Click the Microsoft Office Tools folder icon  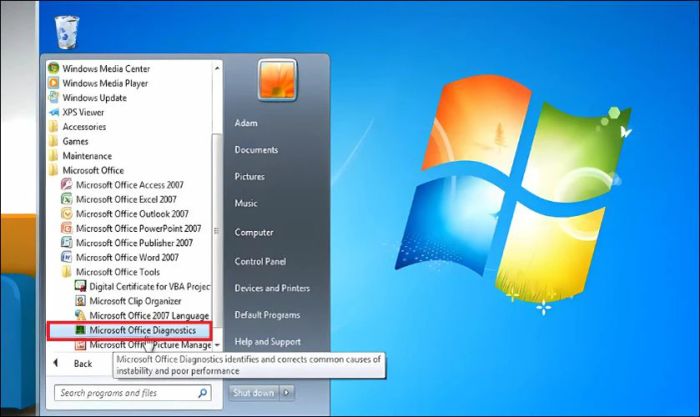point(67,271)
